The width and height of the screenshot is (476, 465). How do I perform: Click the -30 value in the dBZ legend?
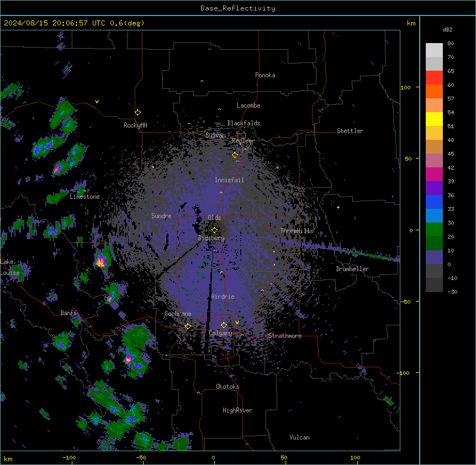(x=452, y=292)
